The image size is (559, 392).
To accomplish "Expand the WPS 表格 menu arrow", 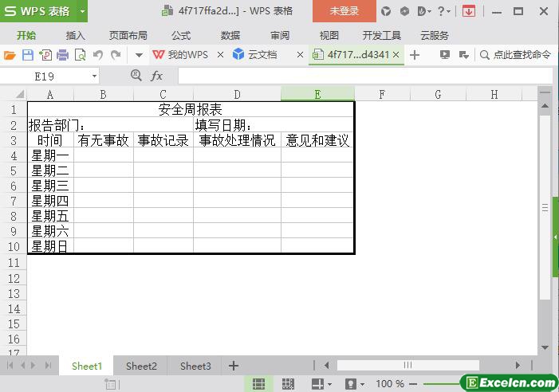I will [x=82, y=11].
